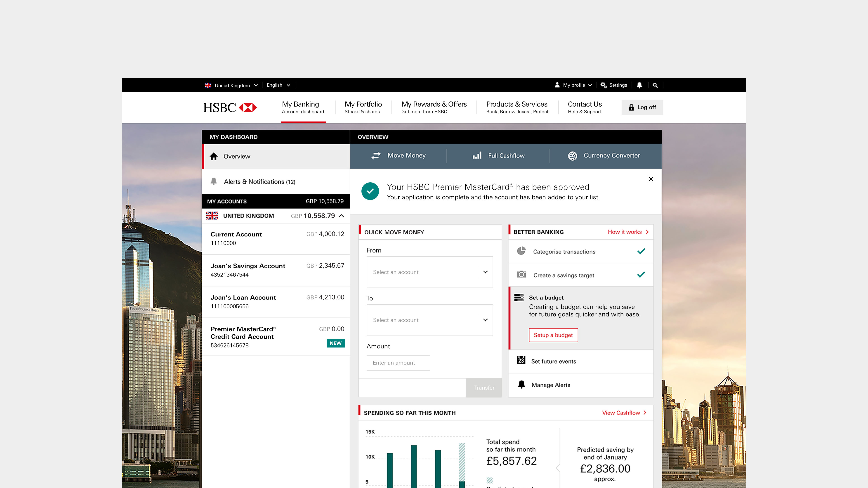The width and height of the screenshot is (868, 488).
Task: Open notifications bell in top bar
Action: 639,85
